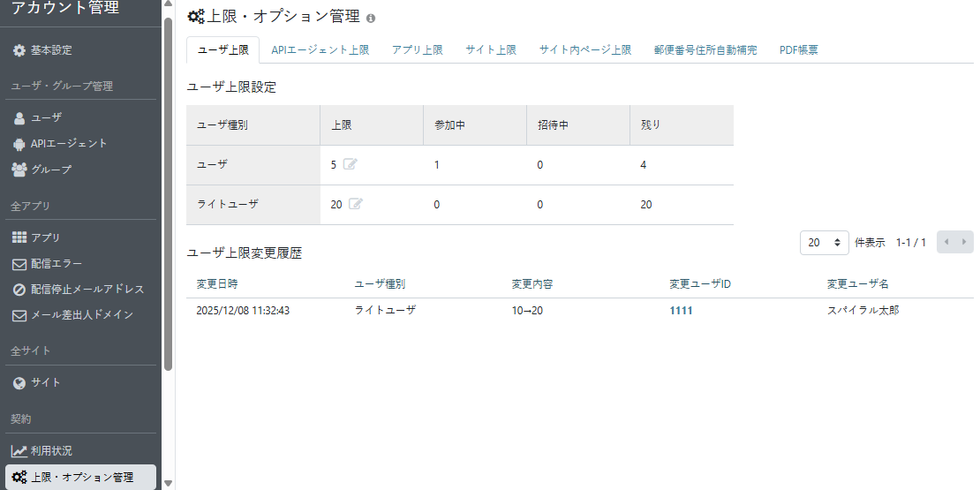This screenshot has width=980, height=490.
Task: Edit the ユーザ limit with pencil icon
Action: point(351,164)
